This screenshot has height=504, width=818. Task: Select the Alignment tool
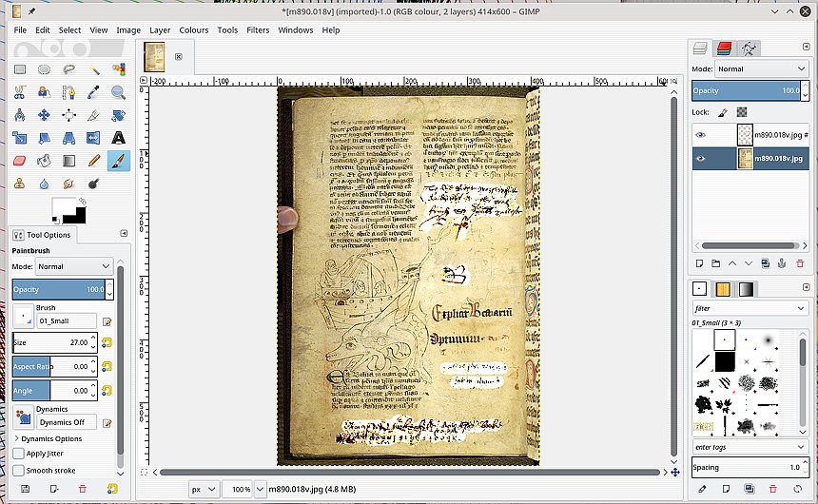(68, 115)
